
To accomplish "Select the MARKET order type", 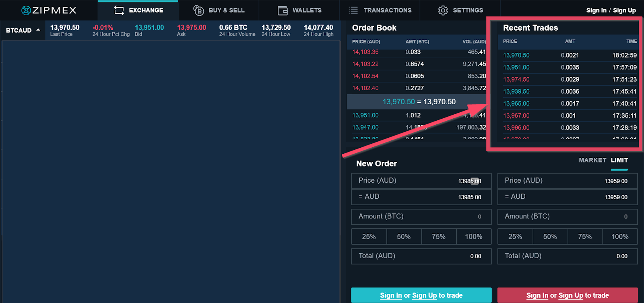I will click(x=592, y=160).
